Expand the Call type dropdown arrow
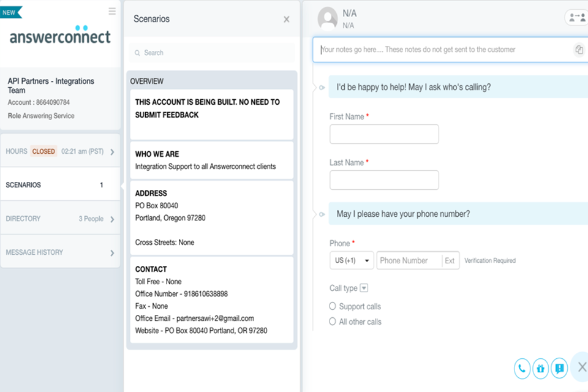 click(x=364, y=288)
